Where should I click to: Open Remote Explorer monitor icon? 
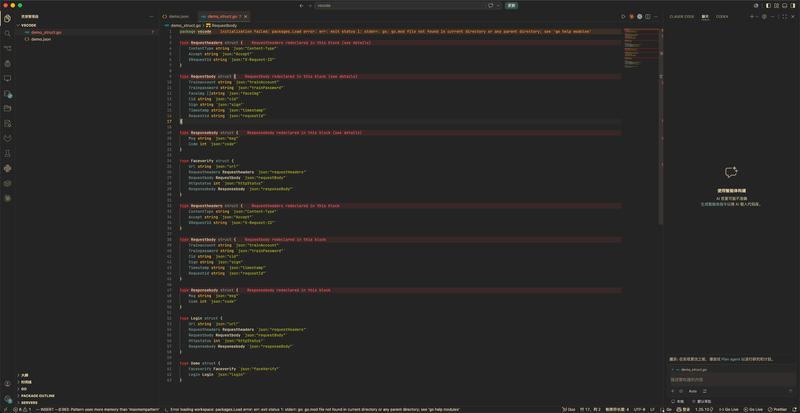tap(8, 78)
